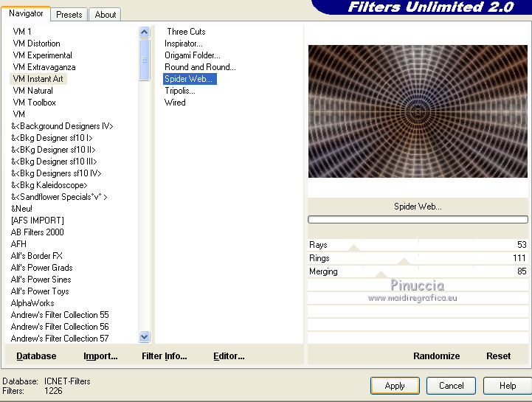Select &<Bkg Designers sf10 IV> category
The image size is (532, 402).
click(56, 173)
